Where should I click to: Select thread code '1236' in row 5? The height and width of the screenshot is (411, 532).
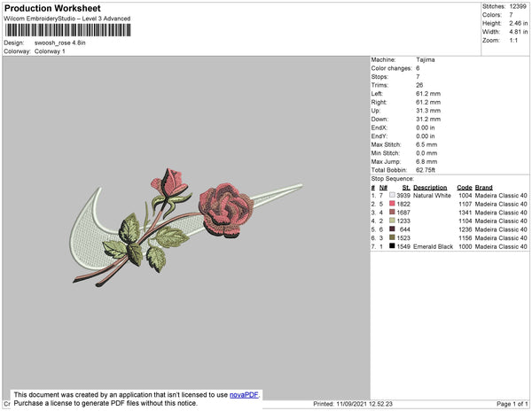click(x=465, y=229)
